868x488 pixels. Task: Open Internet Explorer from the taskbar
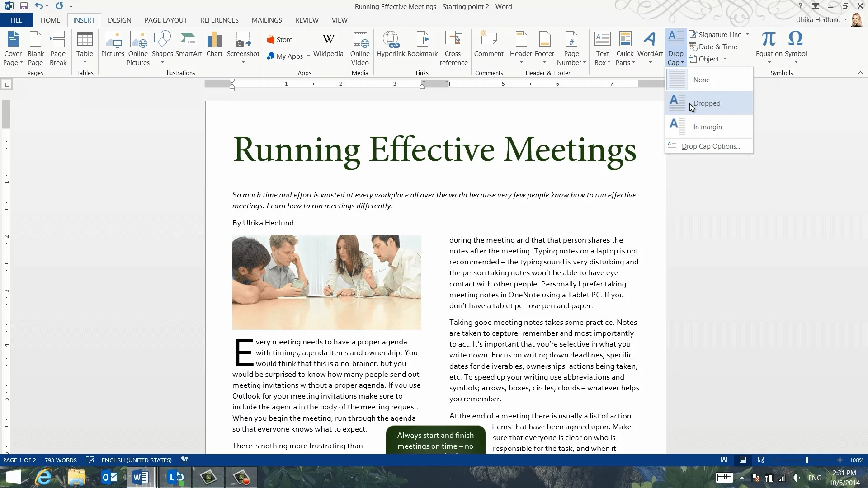(44, 477)
